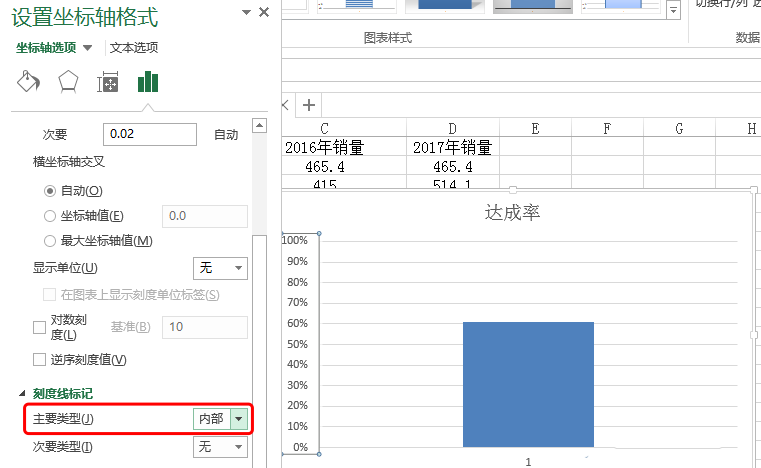The height and width of the screenshot is (468, 761).
Task: Select the gray-background chart style thumbnail
Action: (532, 5)
